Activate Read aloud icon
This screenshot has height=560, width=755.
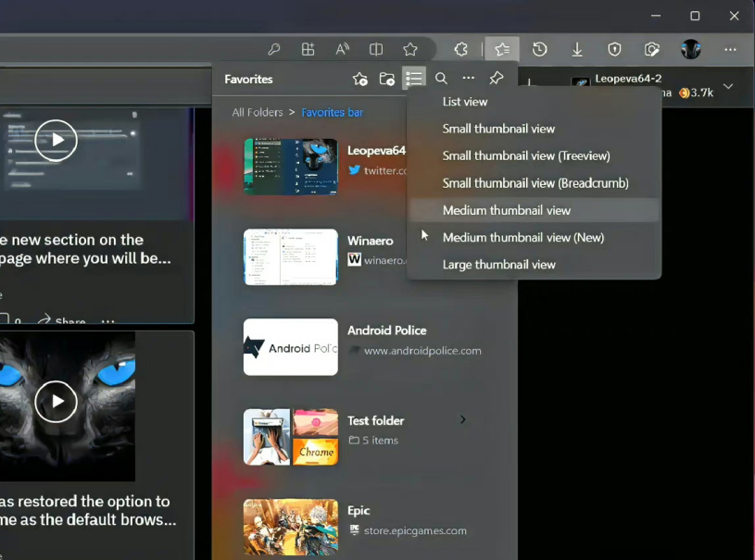tap(342, 49)
